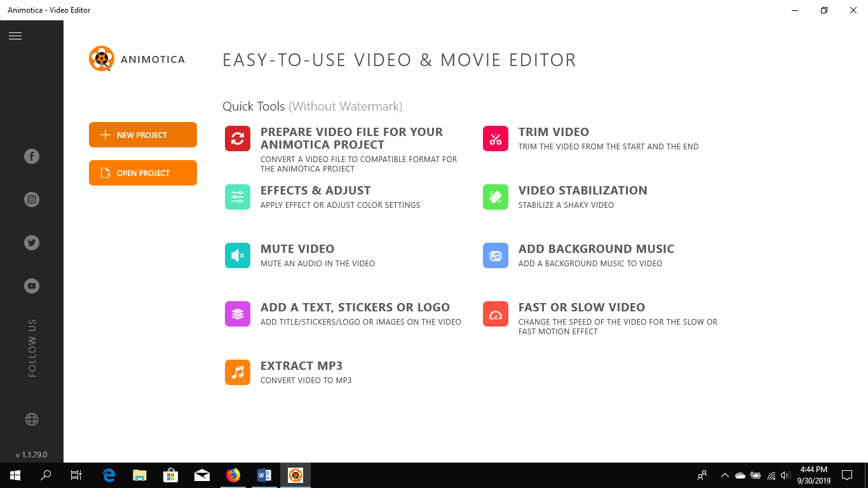Click the blue Add Background Music icon

[496, 255]
